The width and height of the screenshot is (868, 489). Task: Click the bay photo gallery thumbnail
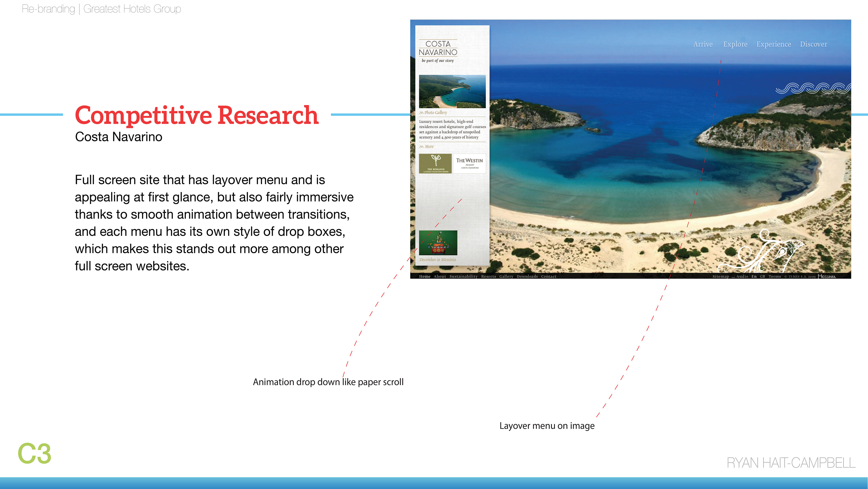452,91
